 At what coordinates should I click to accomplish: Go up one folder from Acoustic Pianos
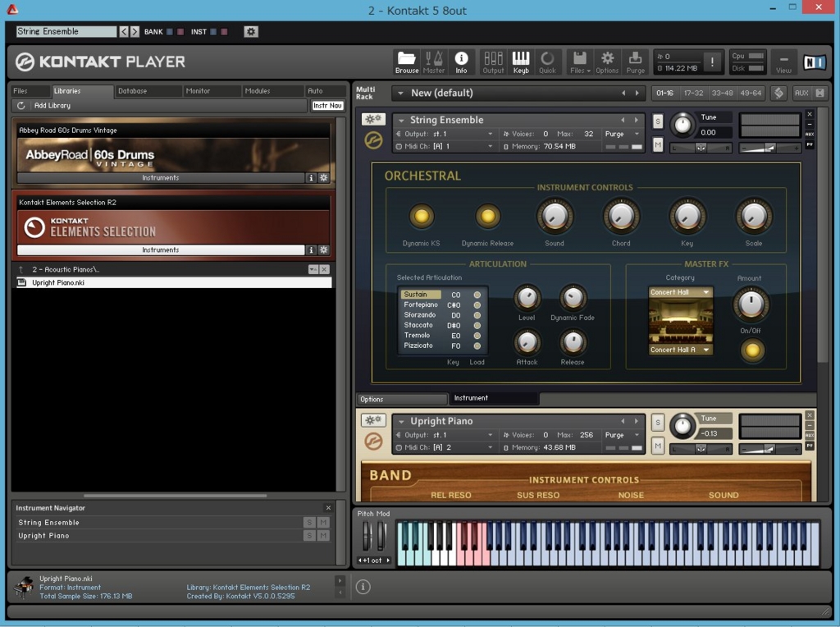(x=21, y=269)
